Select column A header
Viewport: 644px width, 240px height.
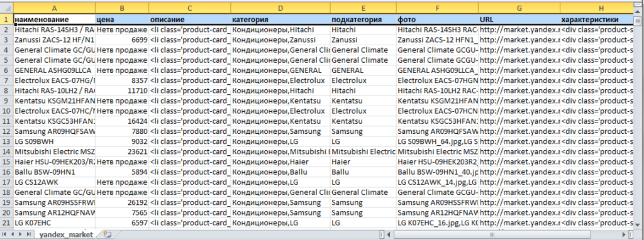(x=54, y=8)
